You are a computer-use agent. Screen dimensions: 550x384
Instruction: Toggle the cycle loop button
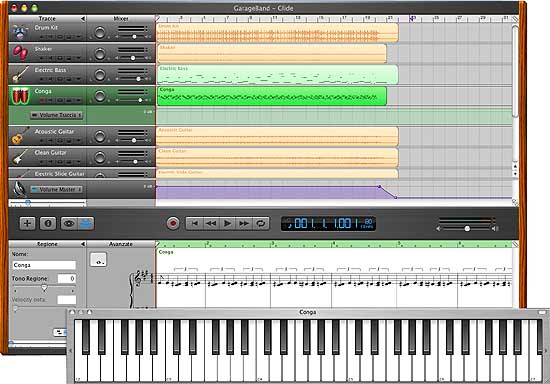coord(261,223)
